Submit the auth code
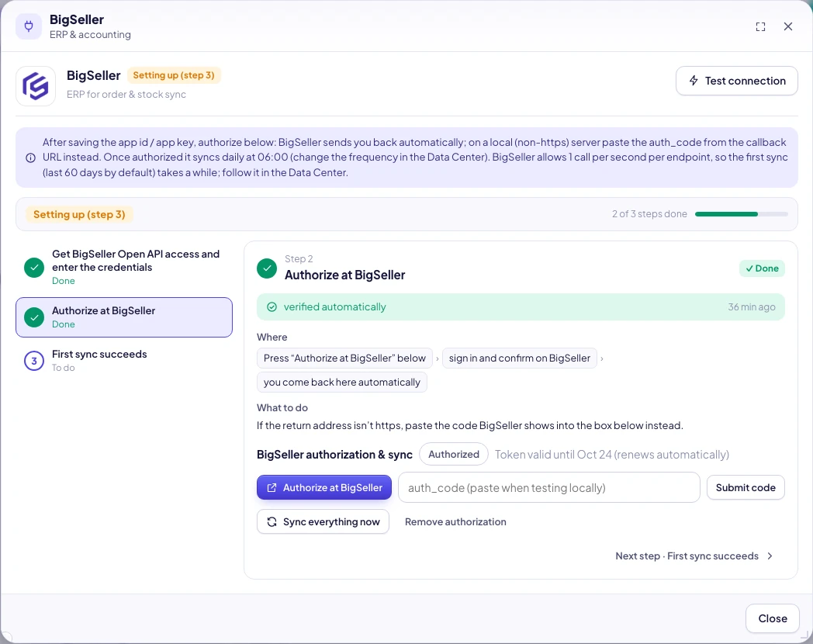 click(745, 487)
